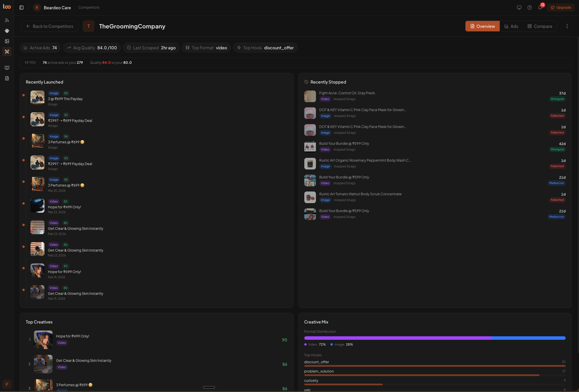Toggle the sidebar panel icon

pyautogui.click(x=21, y=8)
